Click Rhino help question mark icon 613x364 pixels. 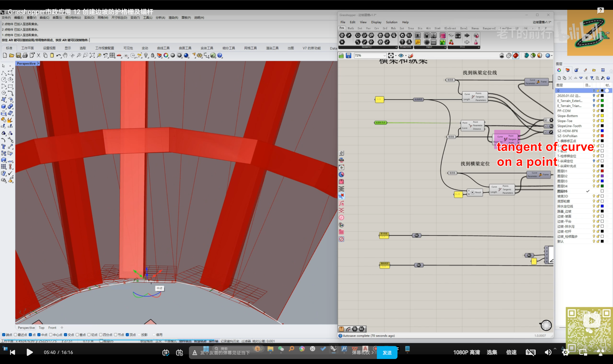coord(220,55)
